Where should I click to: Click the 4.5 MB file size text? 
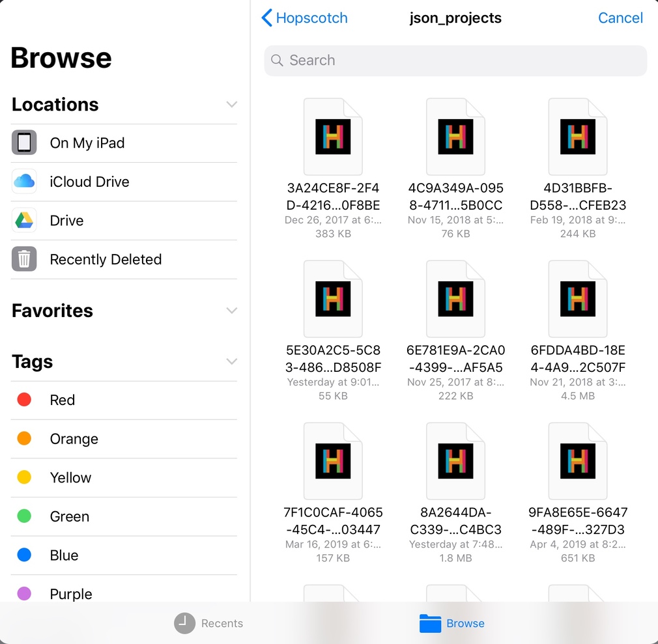click(x=578, y=396)
